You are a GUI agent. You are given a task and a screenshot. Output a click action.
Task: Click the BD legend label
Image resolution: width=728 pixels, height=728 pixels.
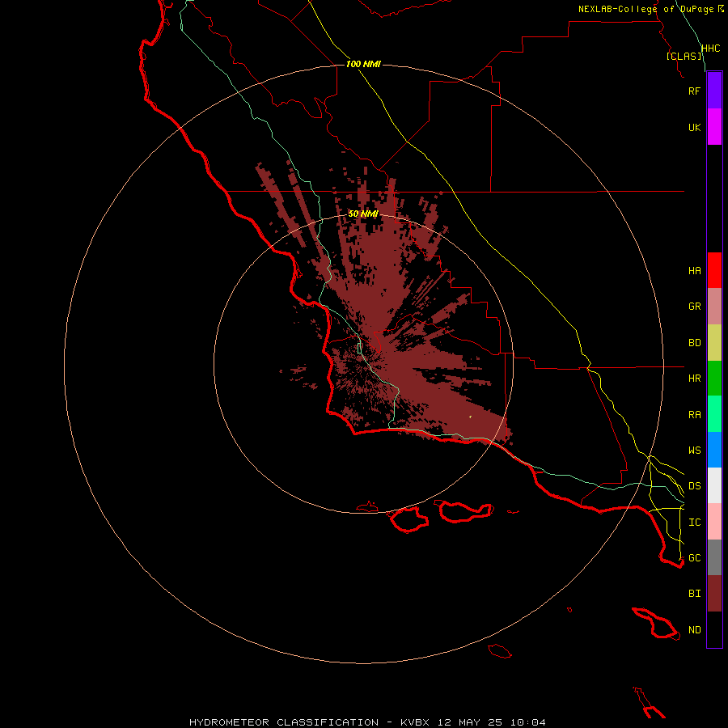click(694, 343)
